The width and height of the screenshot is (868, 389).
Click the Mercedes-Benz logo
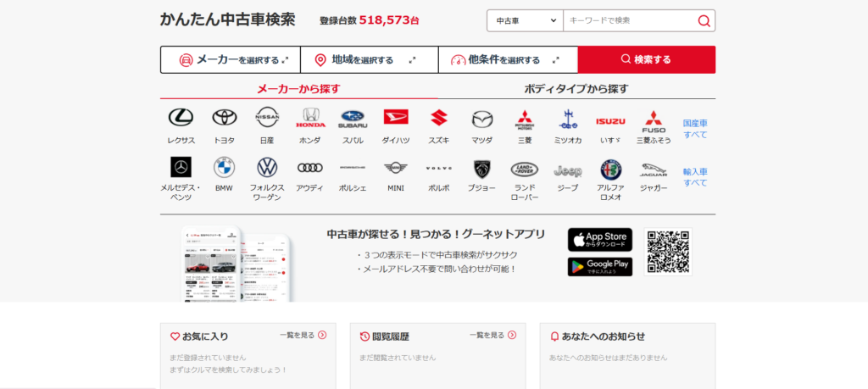coord(181,167)
